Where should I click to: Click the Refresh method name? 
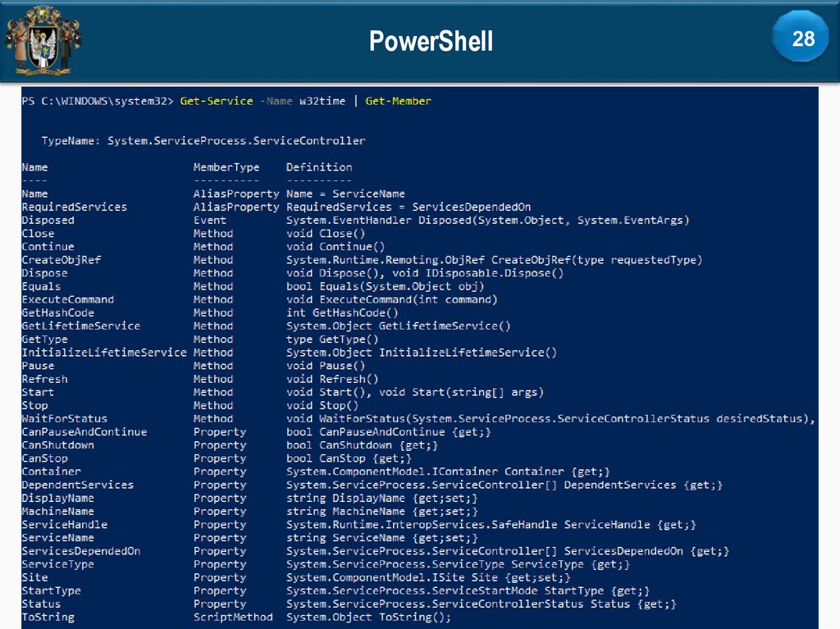[44, 379]
